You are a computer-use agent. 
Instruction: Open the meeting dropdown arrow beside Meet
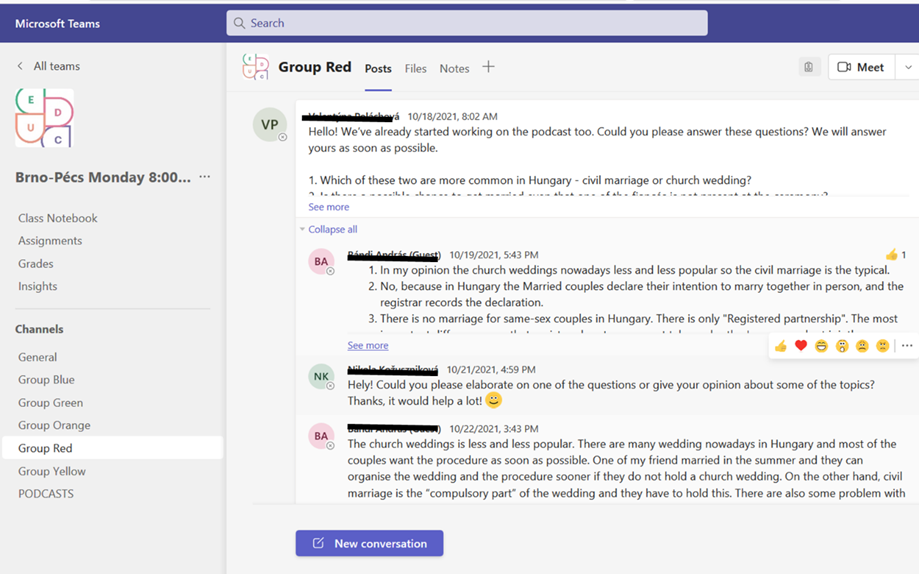[908, 67]
